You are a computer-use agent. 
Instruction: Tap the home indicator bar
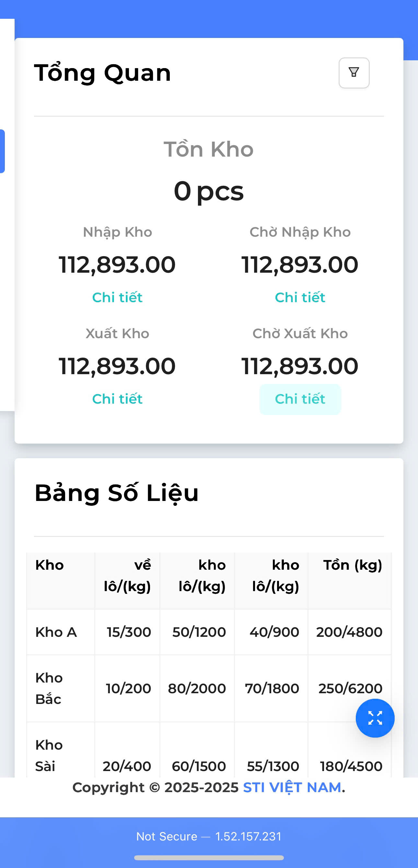click(209, 858)
